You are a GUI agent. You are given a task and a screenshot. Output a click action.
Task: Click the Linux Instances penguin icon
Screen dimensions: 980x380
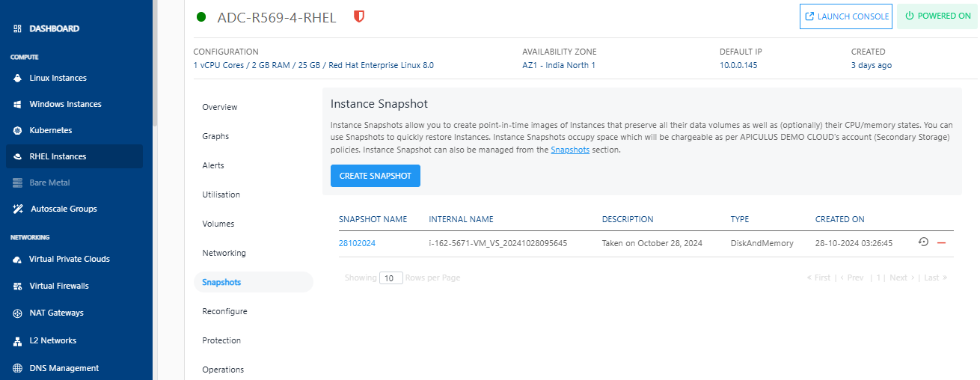coord(17,78)
